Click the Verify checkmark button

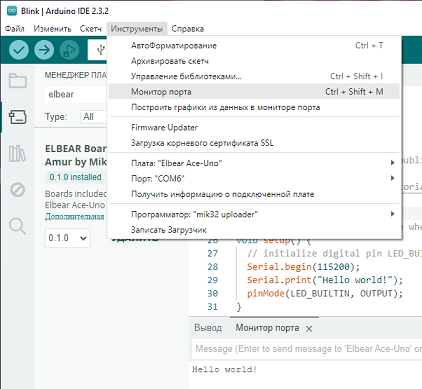pos(19,50)
